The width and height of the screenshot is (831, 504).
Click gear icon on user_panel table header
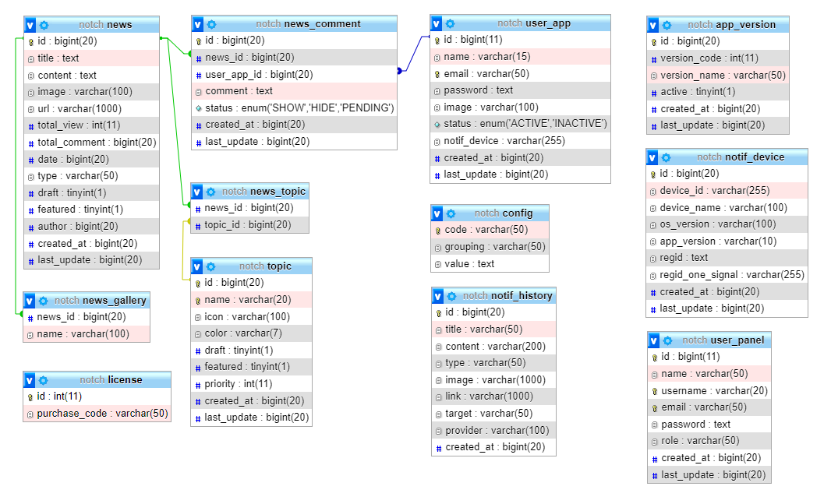coord(667,340)
